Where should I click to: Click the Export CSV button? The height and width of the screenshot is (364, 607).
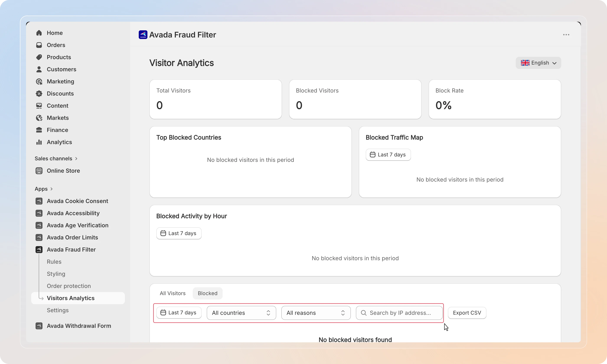[467, 313]
